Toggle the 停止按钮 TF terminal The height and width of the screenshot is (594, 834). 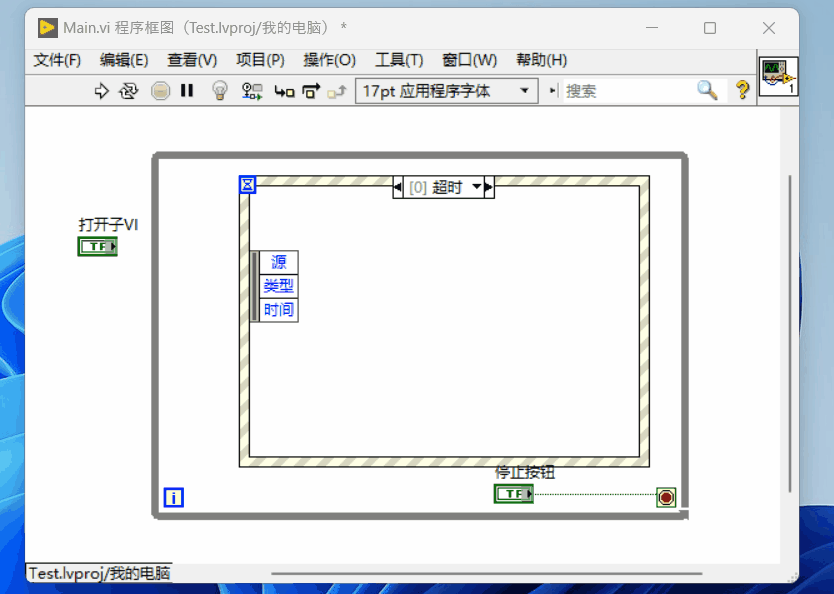click(513, 493)
